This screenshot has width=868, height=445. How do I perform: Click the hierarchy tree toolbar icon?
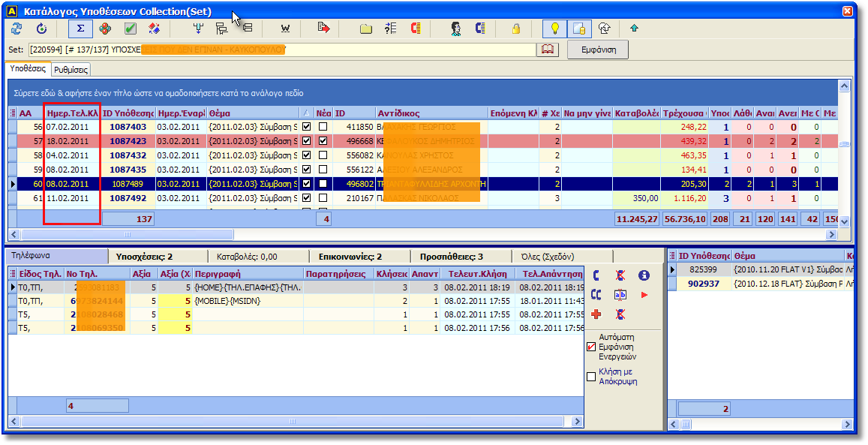pyautogui.click(x=222, y=29)
